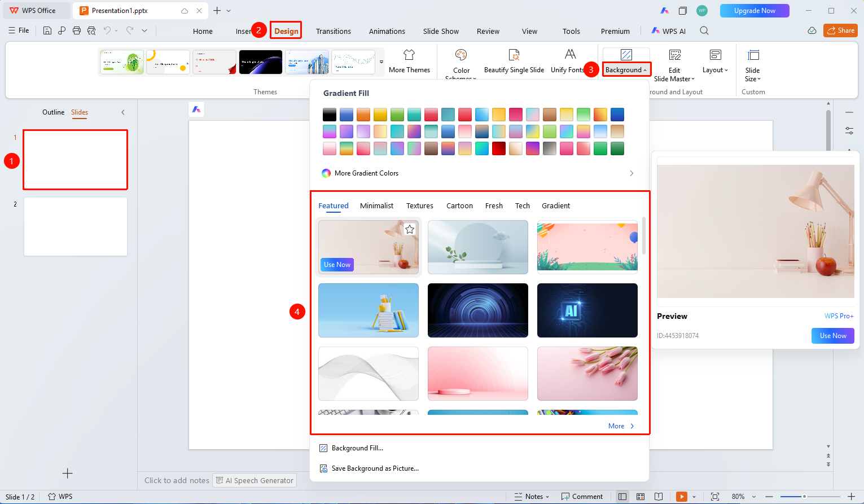Click the More link under backgrounds
The image size is (864, 504).
(x=621, y=426)
